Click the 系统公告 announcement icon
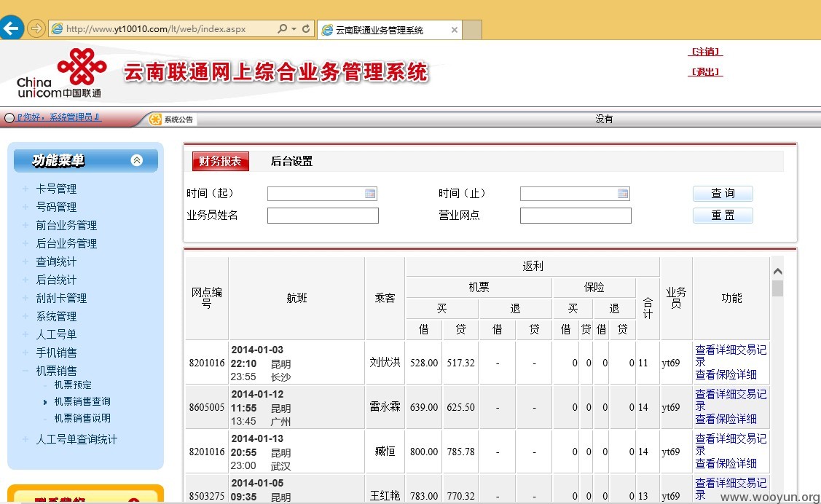Screen dimensions: 821x504 pyautogui.click(x=155, y=119)
